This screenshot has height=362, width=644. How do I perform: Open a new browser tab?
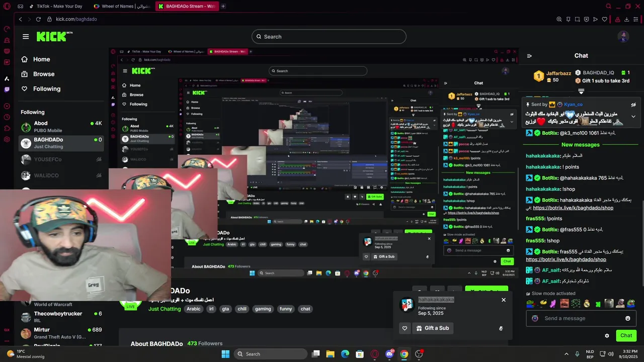[223, 7]
